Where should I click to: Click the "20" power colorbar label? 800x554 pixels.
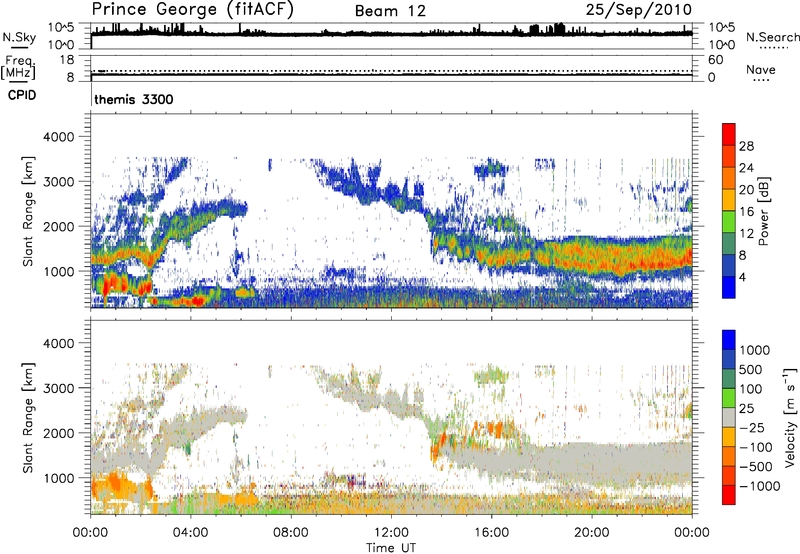pos(746,190)
